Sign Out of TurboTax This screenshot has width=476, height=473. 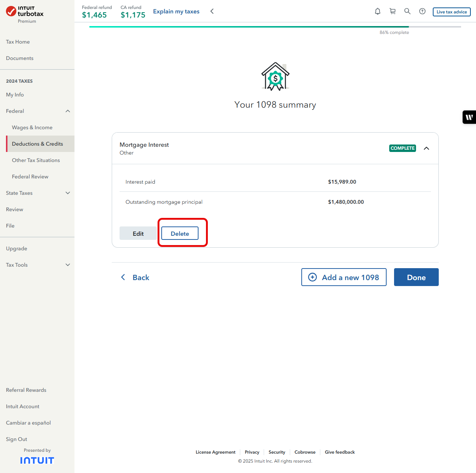[x=16, y=439]
